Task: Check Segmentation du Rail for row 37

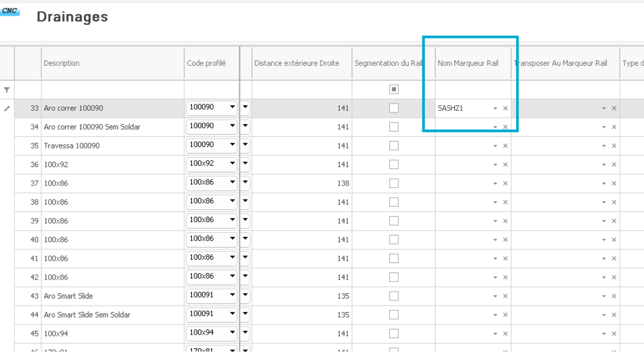Action: coord(394,183)
